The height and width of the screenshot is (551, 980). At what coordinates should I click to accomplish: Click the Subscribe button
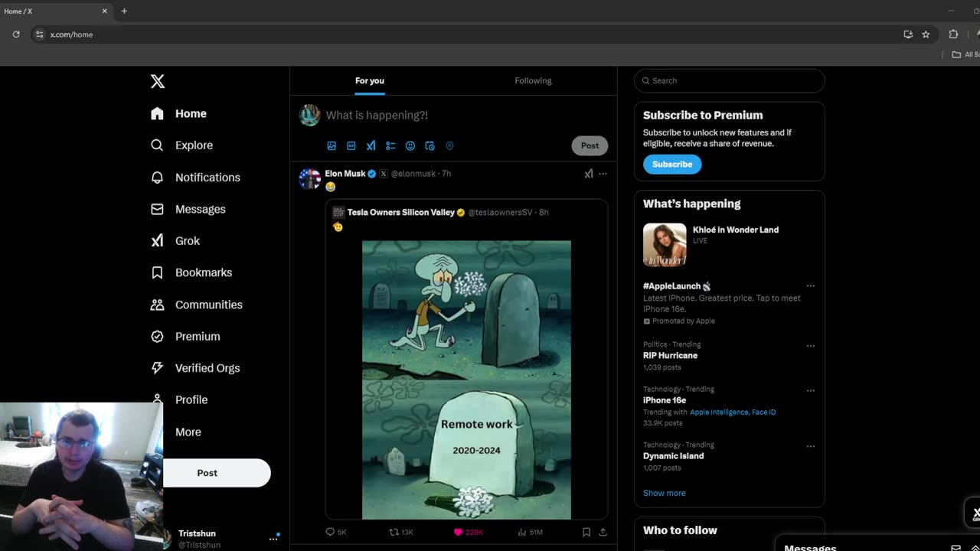pyautogui.click(x=672, y=165)
